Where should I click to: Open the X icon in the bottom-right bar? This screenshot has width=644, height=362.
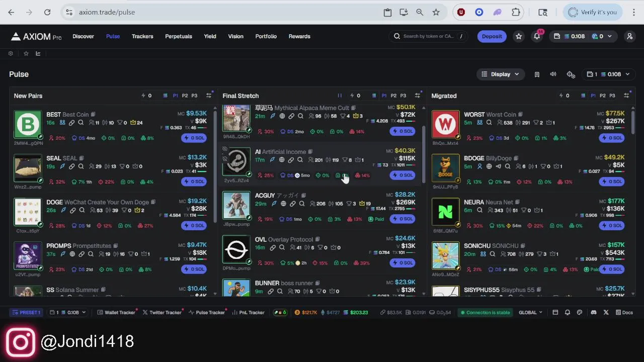(x=606, y=312)
